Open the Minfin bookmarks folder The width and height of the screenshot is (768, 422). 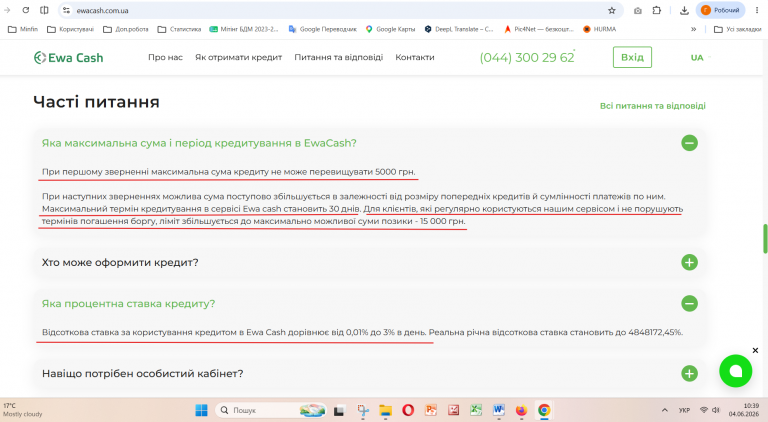coord(23,29)
